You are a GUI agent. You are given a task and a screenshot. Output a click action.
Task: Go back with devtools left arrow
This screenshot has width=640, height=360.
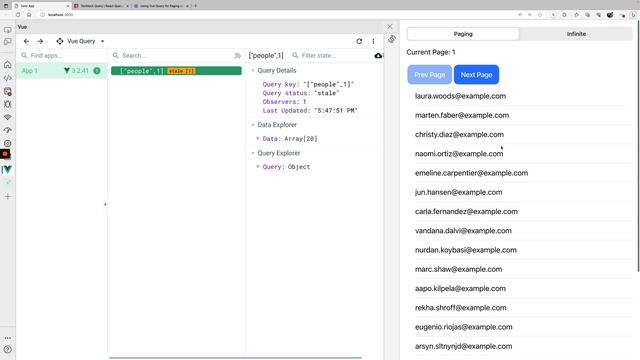click(26, 41)
